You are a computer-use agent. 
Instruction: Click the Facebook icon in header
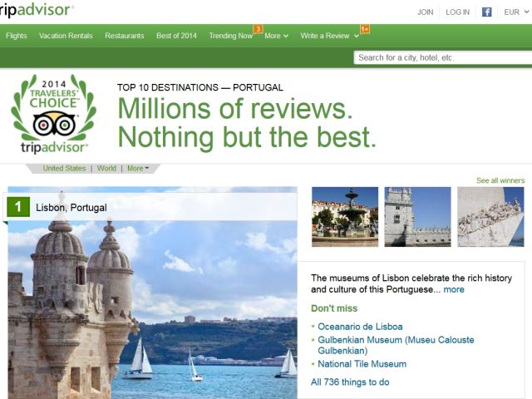coord(487,12)
